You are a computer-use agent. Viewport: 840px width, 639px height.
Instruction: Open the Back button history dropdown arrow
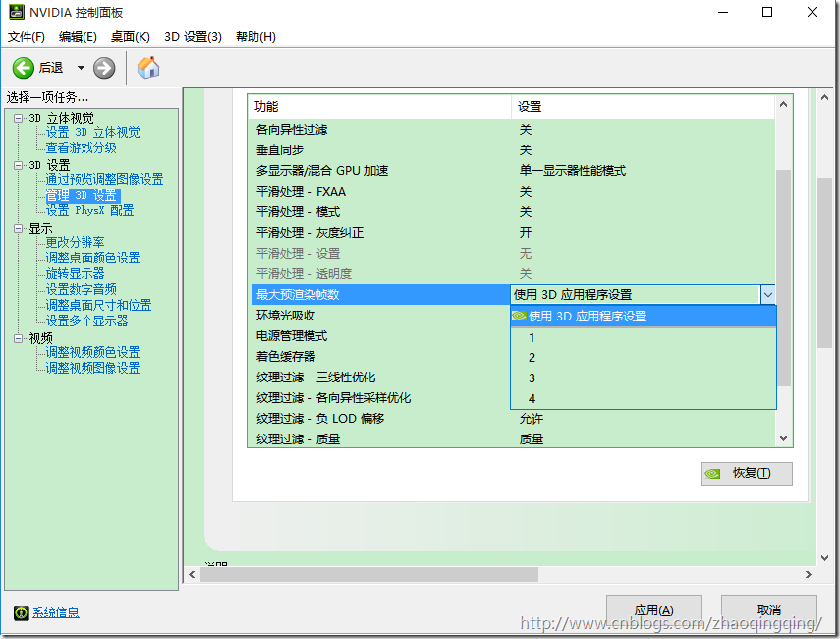coord(81,68)
